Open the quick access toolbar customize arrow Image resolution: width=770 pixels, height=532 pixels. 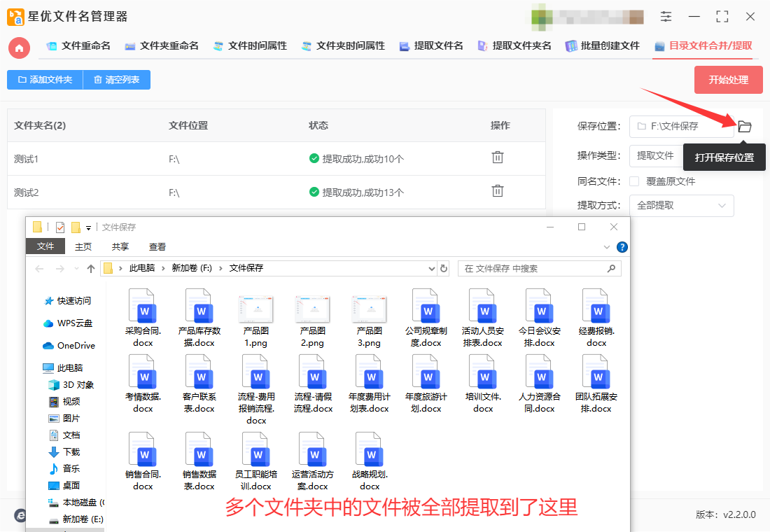88,227
